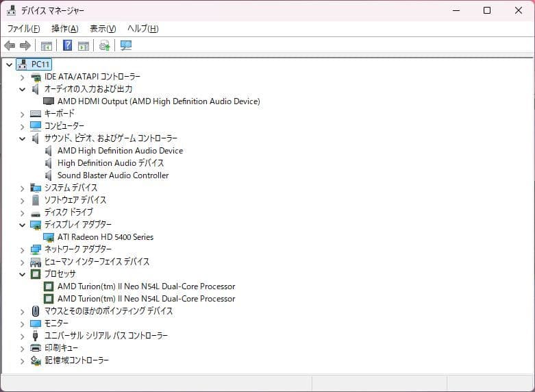Expand the キーボード category
The width and height of the screenshot is (535, 392).
click(x=22, y=114)
